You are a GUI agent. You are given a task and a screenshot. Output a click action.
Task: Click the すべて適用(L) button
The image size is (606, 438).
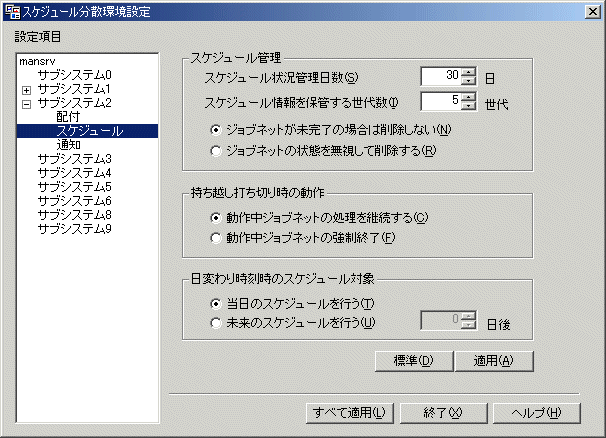349,413
